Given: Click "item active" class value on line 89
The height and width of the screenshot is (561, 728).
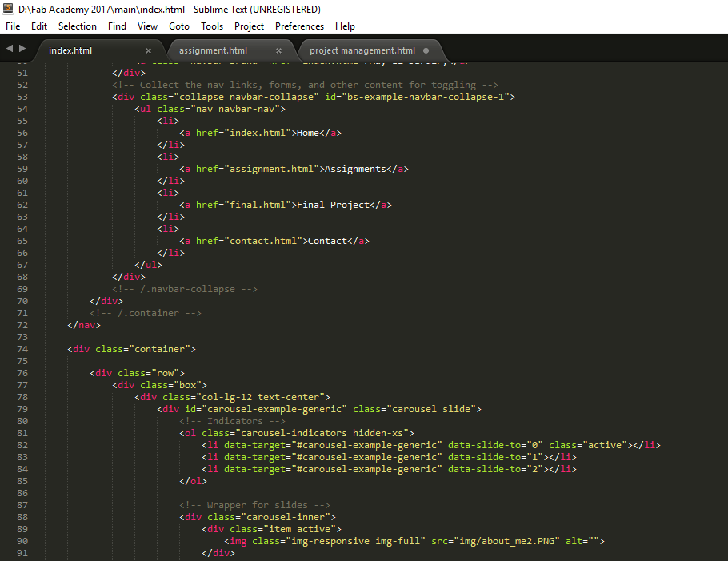Looking at the screenshot, I should coord(300,530).
